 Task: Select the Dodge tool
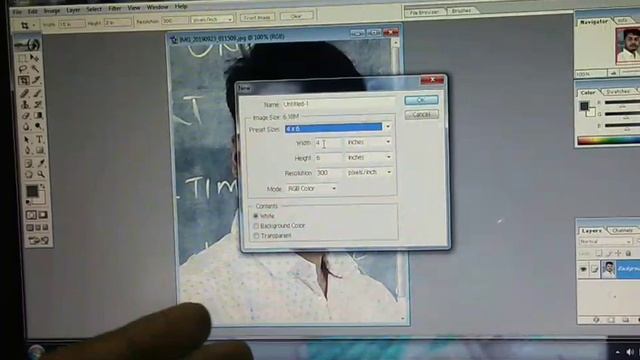(x=38, y=127)
